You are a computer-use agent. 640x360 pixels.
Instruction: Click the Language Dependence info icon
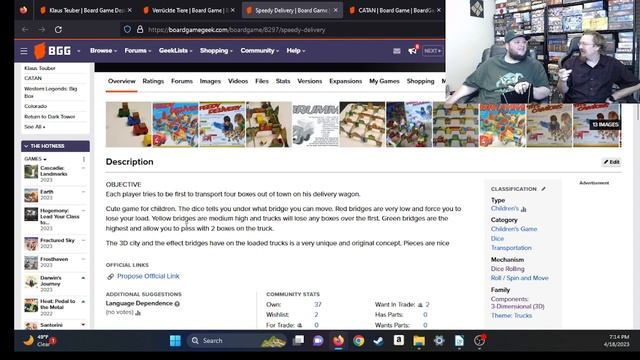click(177, 304)
